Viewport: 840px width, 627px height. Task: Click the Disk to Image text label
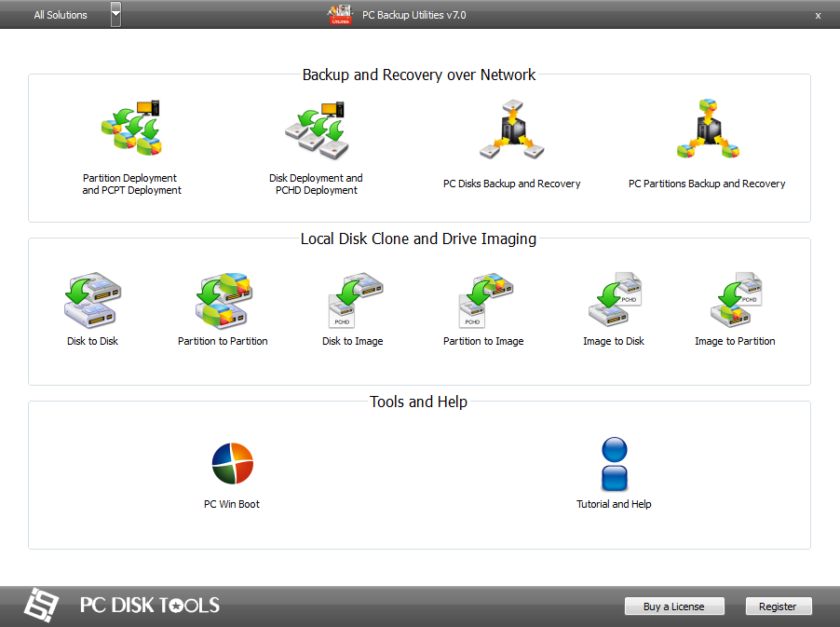[353, 341]
